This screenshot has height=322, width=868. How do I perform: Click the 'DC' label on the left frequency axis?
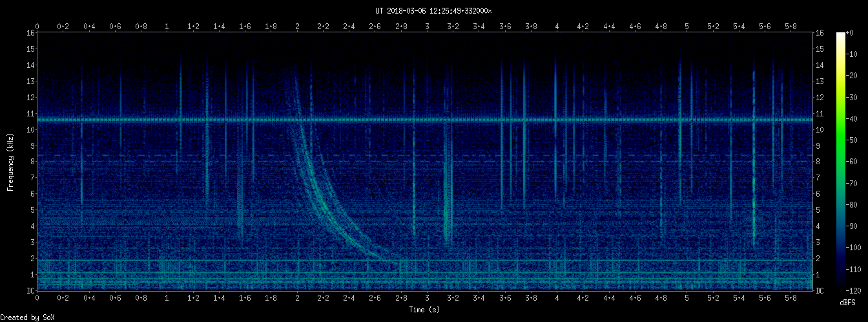point(30,291)
